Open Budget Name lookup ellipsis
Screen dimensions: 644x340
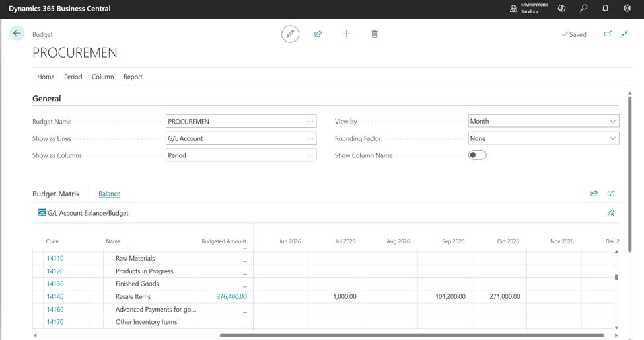(x=310, y=121)
